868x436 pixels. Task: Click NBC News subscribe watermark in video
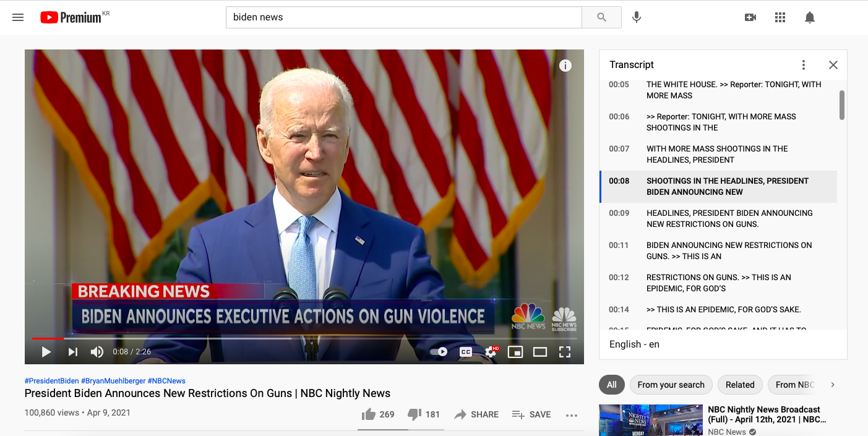point(564,319)
